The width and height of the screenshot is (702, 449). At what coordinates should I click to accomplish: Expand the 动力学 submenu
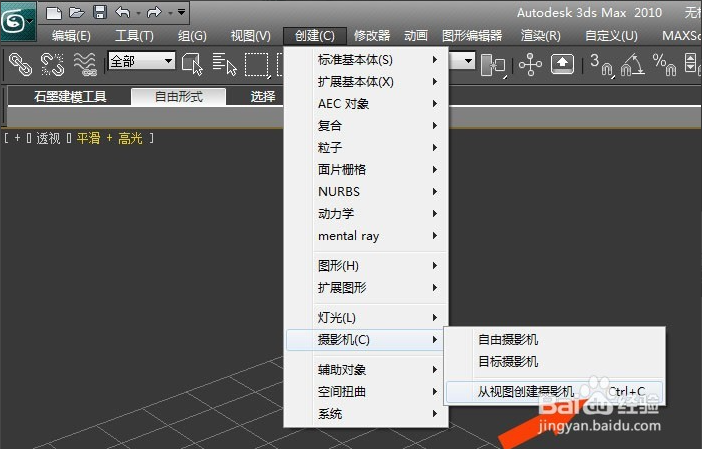[x=366, y=214]
